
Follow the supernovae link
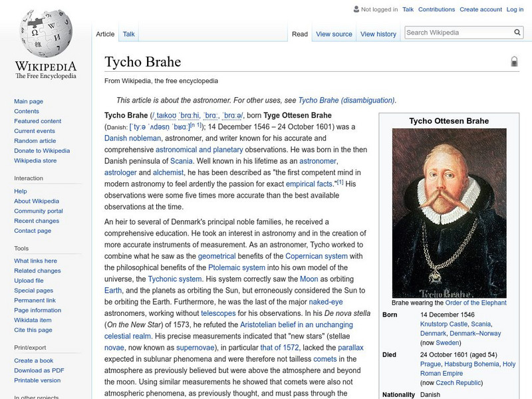coord(195,347)
